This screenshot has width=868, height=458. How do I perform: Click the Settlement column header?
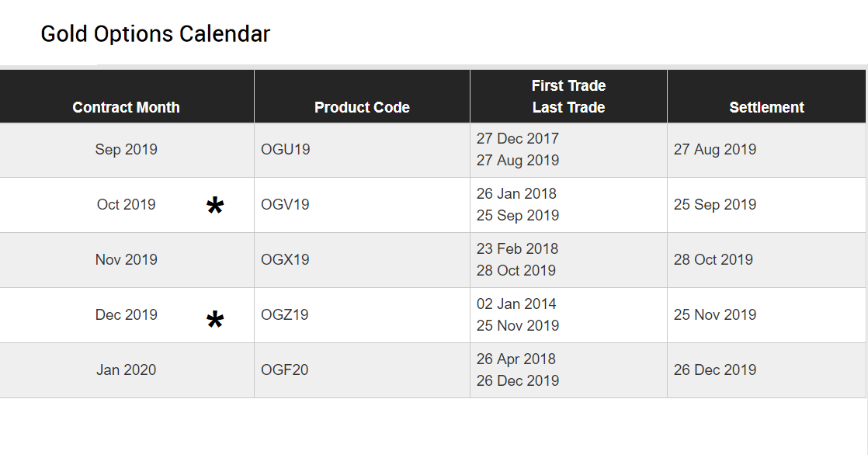pyautogui.click(x=766, y=108)
